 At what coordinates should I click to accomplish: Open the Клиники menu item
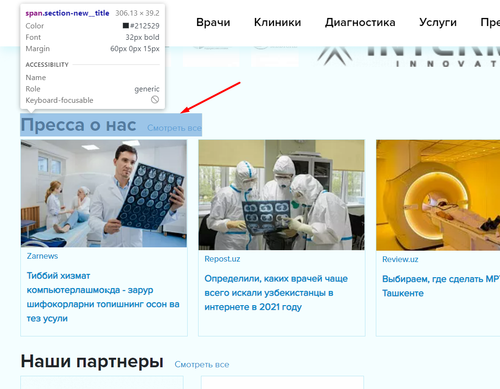tap(277, 22)
